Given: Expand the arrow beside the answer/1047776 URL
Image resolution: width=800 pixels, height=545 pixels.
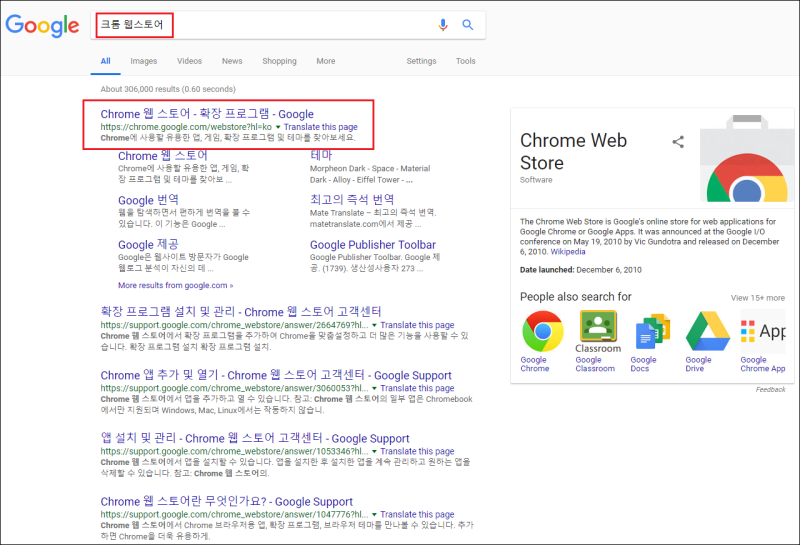Looking at the screenshot, I should click(374, 515).
